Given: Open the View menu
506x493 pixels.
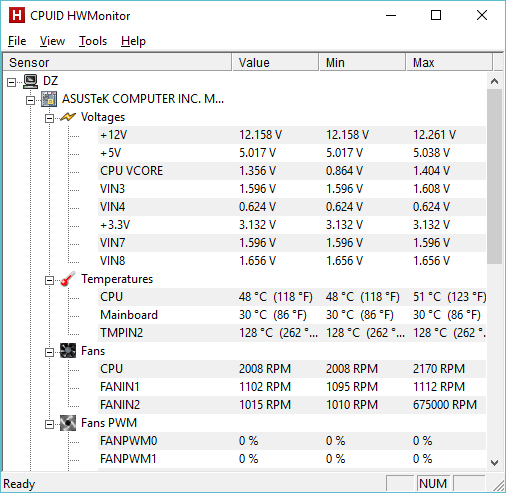Looking at the screenshot, I should [52, 41].
